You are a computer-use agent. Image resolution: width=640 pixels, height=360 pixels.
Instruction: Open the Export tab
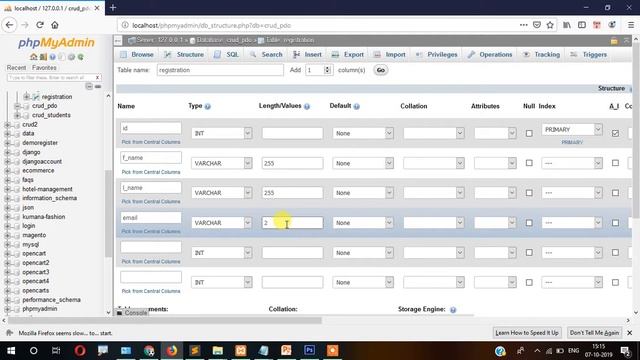click(347, 55)
